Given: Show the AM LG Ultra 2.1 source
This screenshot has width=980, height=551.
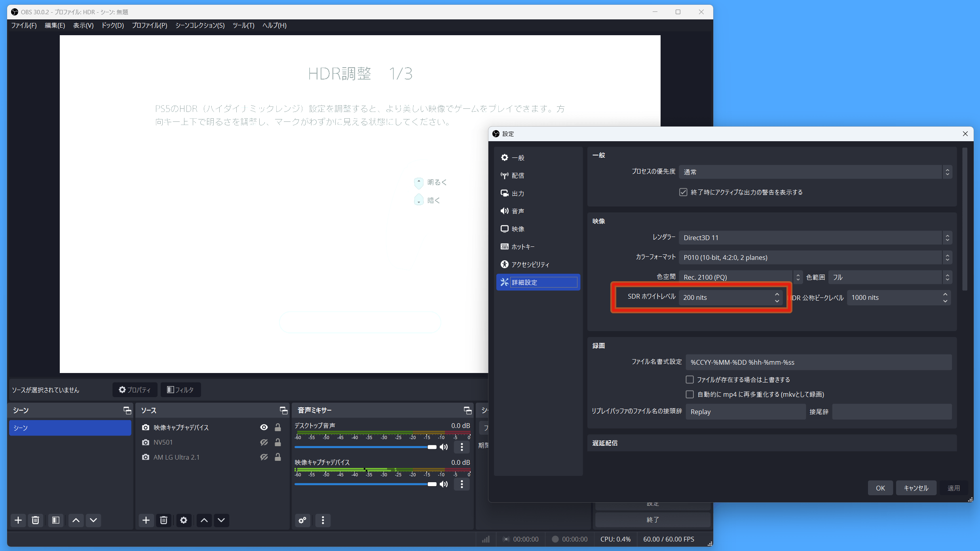Looking at the screenshot, I should [264, 457].
